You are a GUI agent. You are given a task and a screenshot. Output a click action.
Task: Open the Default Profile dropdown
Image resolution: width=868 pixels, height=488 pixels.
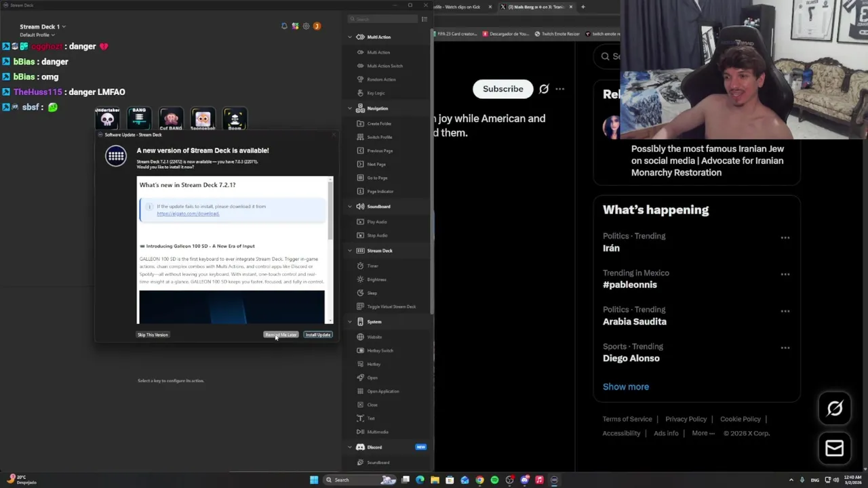pos(37,35)
